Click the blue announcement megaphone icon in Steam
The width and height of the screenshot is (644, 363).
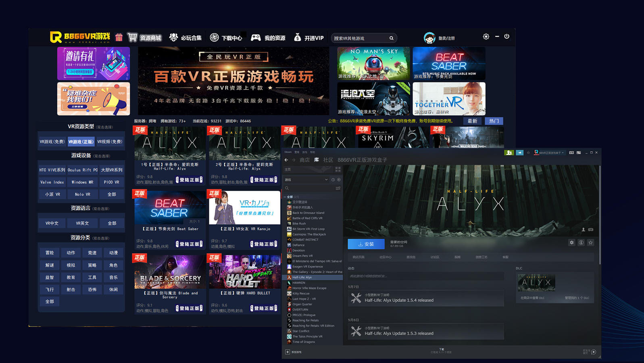coord(520,152)
